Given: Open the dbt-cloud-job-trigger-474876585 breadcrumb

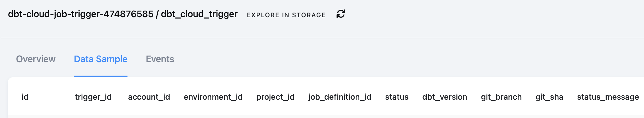Looking at the screenshot, I should (x=81, y=14).
